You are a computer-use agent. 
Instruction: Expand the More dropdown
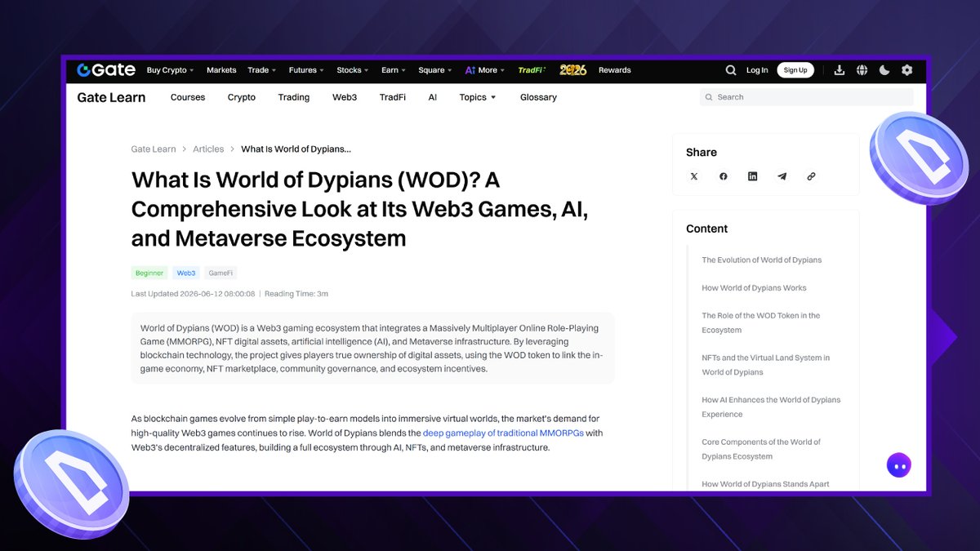pyautogui.click(x=485, y=70)
